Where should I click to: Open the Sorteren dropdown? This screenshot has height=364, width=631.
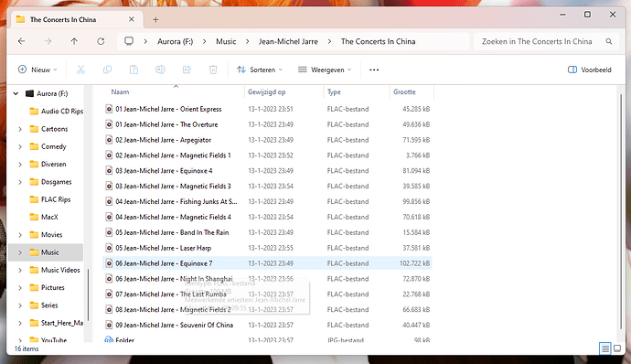point(260,70)
